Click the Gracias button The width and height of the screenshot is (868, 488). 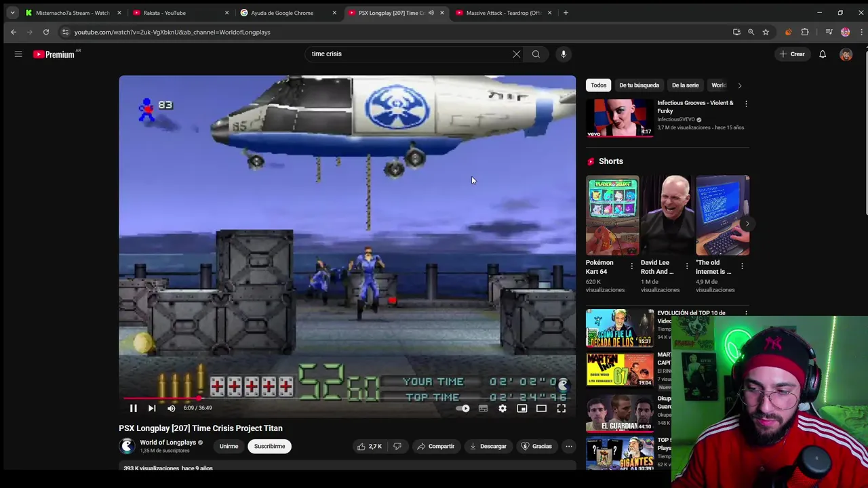click(536, 446)
